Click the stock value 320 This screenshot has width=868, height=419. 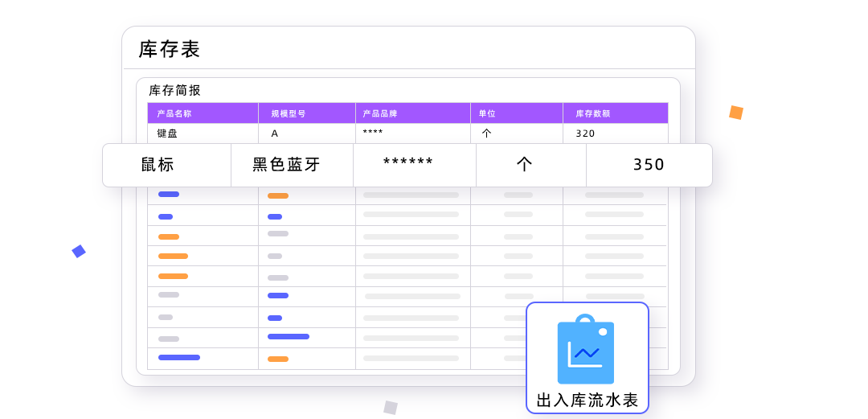(585, 134)
